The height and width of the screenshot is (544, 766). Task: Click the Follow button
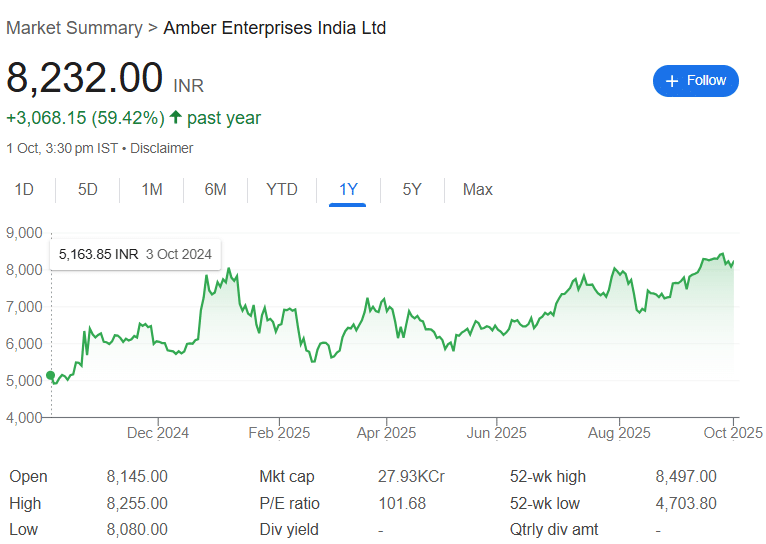[695, 81]
